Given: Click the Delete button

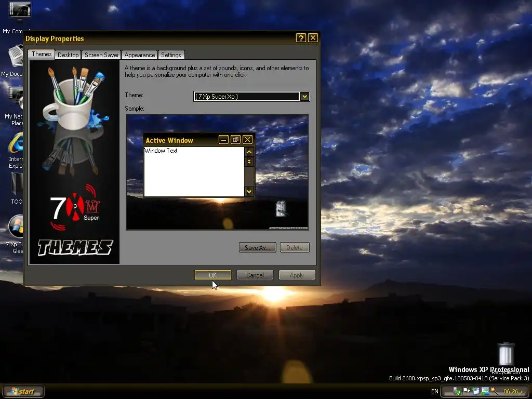Looking at the screenshot, I should (295, 247).
